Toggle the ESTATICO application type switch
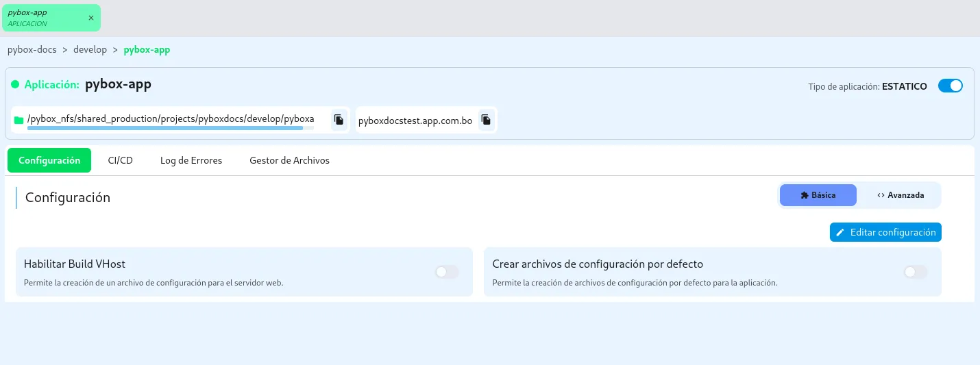The width and height of the screenshot is (980, 365). 951,86
